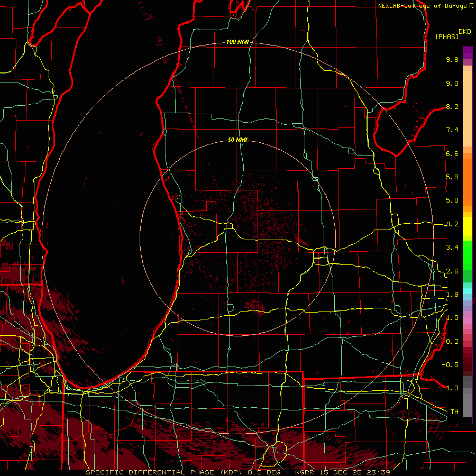Click the 9.8 value on color scale
Image resolution: width=476 pixels, height=476 pixels.
click(452, 59)
